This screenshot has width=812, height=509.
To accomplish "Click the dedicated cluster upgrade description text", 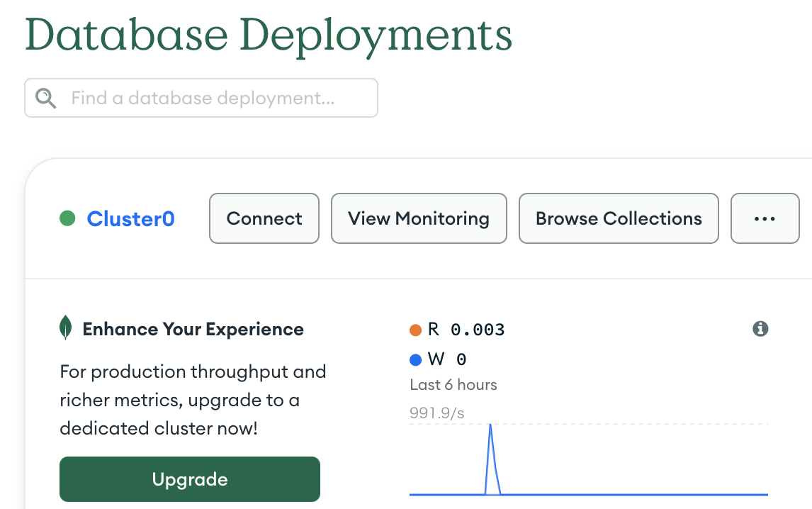I will pos(193,400).
